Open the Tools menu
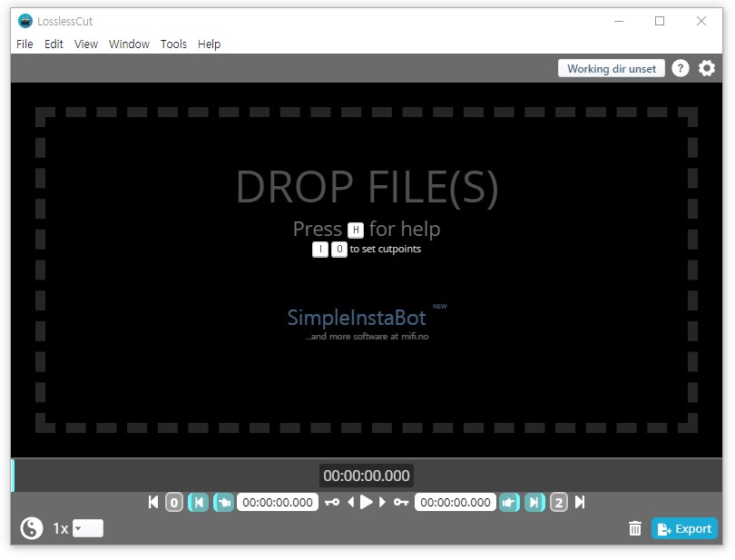This screenshot has height=560, width=735. [173, 44]
